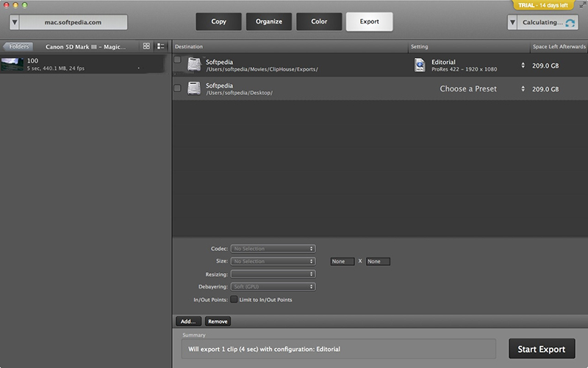The image size is (588, 368).
Task: Click the Destination column header
Action: click(x=189, y=46)
